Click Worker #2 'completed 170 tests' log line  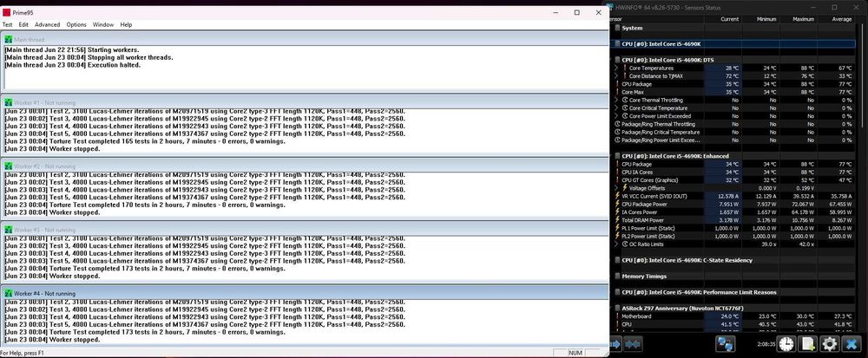pos(145,205)
